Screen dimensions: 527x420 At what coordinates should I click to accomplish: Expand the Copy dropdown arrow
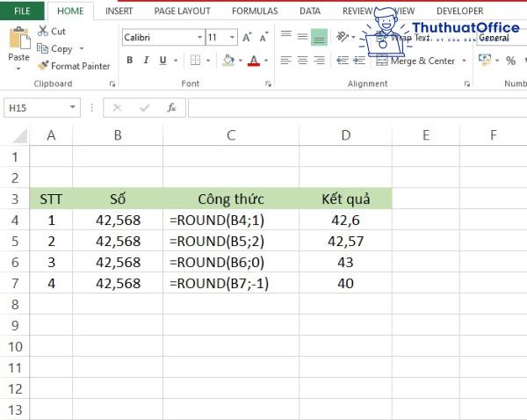click(82, 48)
